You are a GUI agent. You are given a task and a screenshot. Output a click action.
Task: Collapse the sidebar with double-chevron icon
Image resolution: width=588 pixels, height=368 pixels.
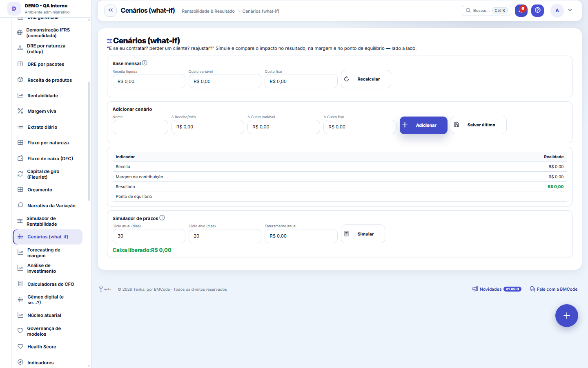[110, 11]
